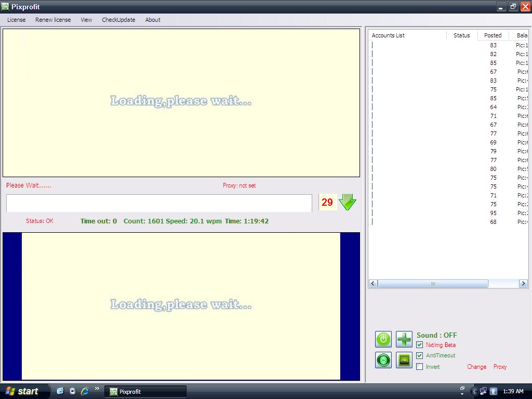Click the Proxy: not set label

coord(239,185)
